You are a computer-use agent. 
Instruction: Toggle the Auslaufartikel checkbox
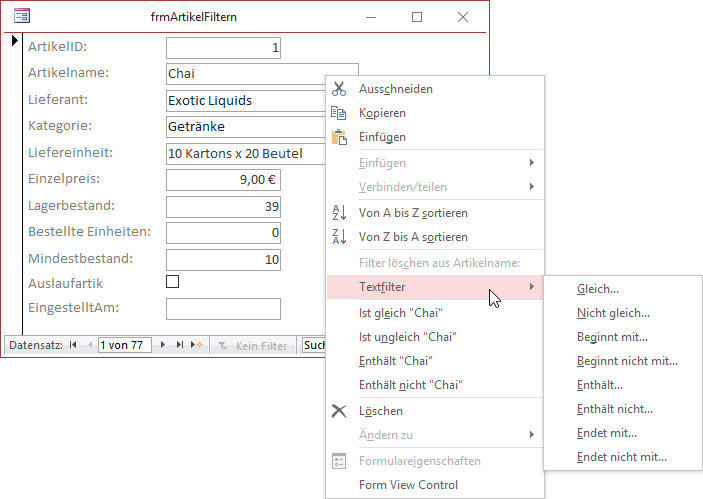coord(173,282)
